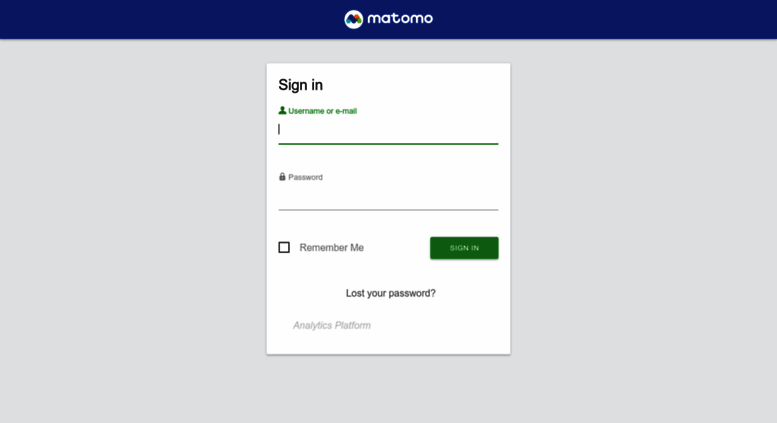The width and height of the screenshot is (777, 423).
Task: Click the green SIGN IN button
Action: 464,248
